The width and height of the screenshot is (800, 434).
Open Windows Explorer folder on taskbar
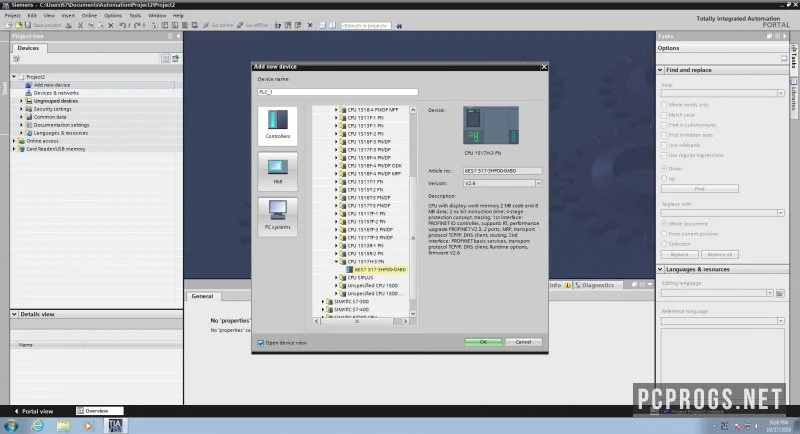click(63, 426)
